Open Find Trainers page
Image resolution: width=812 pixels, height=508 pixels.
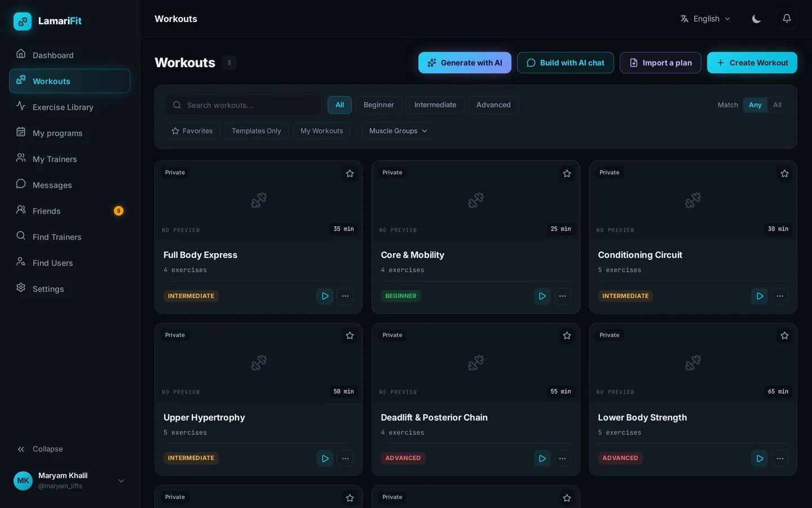pos(70,237)
